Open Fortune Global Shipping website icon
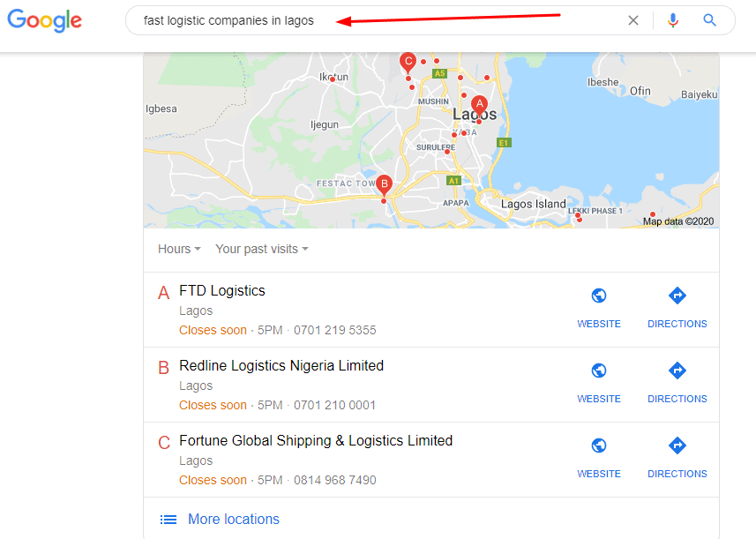The width and height of the screenshot is (756, 539). click(599, 446)
